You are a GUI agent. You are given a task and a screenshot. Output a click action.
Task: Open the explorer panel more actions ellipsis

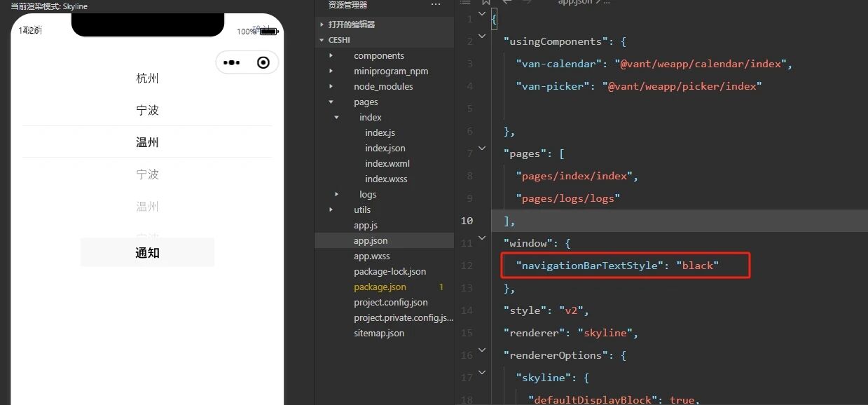click(436, 5)
